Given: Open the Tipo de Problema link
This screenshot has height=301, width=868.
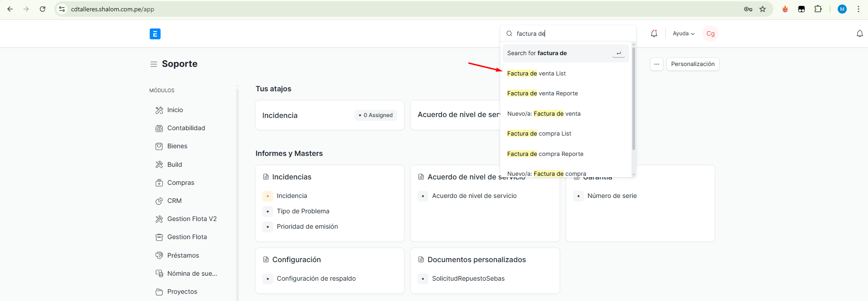Looking at the screenshot, I should [x=303, y=212].
